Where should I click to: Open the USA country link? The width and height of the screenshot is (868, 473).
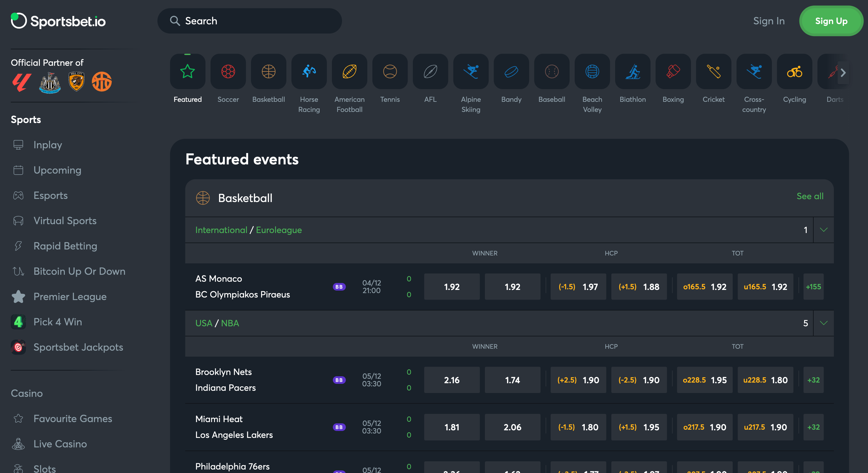point(204,323)
